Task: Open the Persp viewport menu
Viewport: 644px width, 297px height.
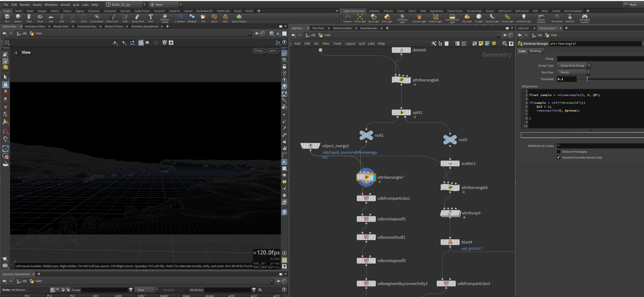Action: coord(259,51)
